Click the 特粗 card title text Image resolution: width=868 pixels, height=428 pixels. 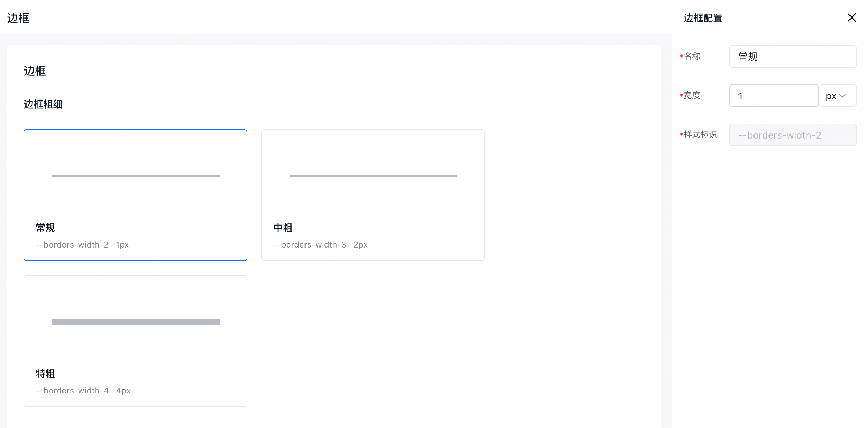point(45,374)
